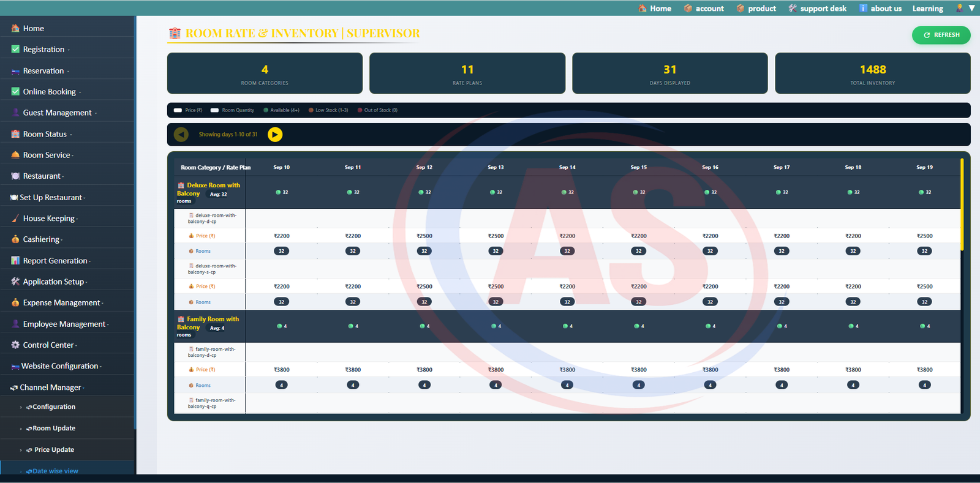Click the Sep 10 column header

coord(282,167)
